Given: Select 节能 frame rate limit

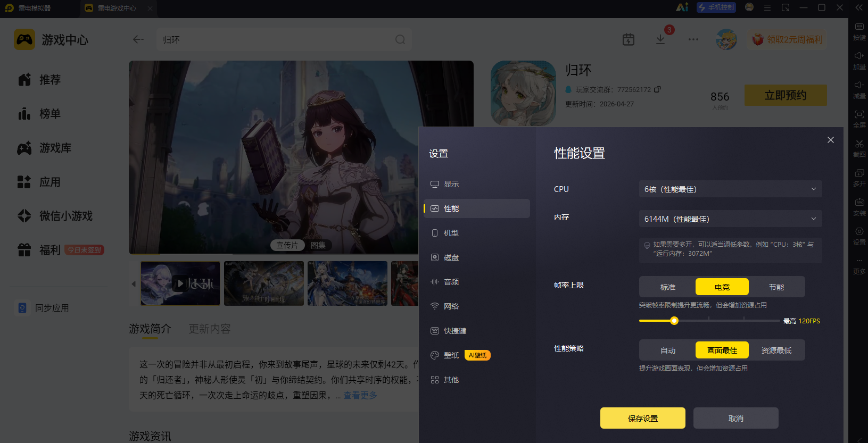Looking at the screenshot, I should click(x=776, y=287).
